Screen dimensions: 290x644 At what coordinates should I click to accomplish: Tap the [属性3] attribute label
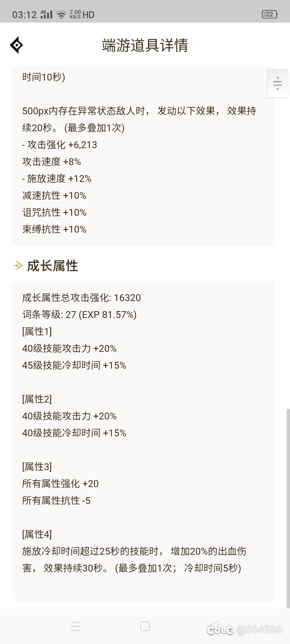[37, 467]
